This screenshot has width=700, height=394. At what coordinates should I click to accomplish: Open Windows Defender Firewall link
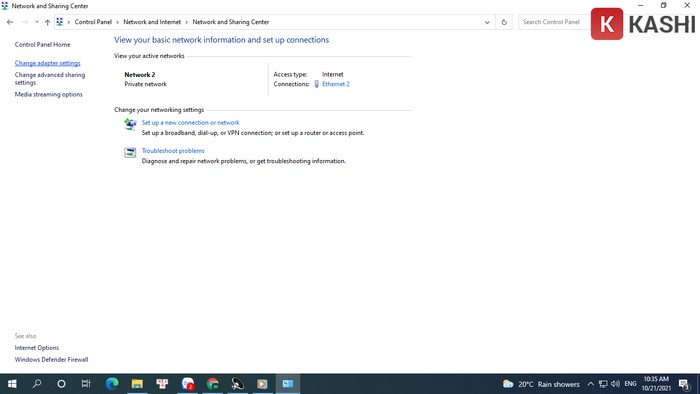[51, 360]
